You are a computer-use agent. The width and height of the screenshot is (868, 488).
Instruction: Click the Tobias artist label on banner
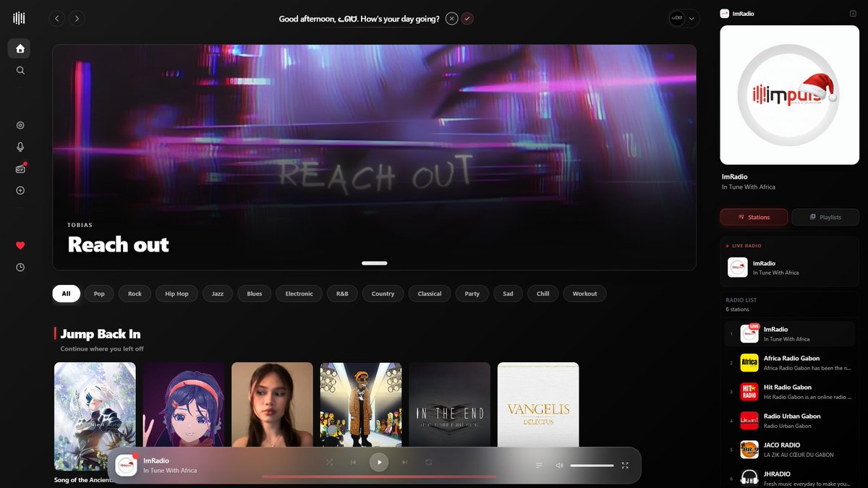(80, 225)
